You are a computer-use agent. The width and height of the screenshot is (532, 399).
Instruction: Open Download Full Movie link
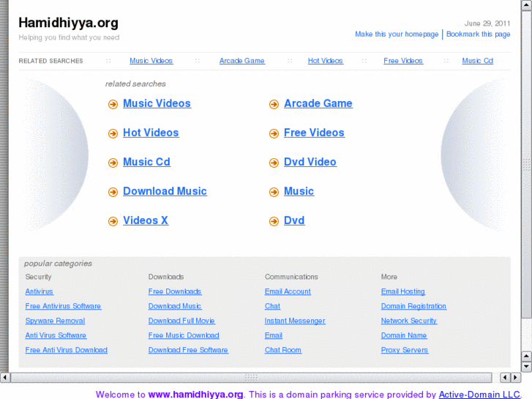181,321
